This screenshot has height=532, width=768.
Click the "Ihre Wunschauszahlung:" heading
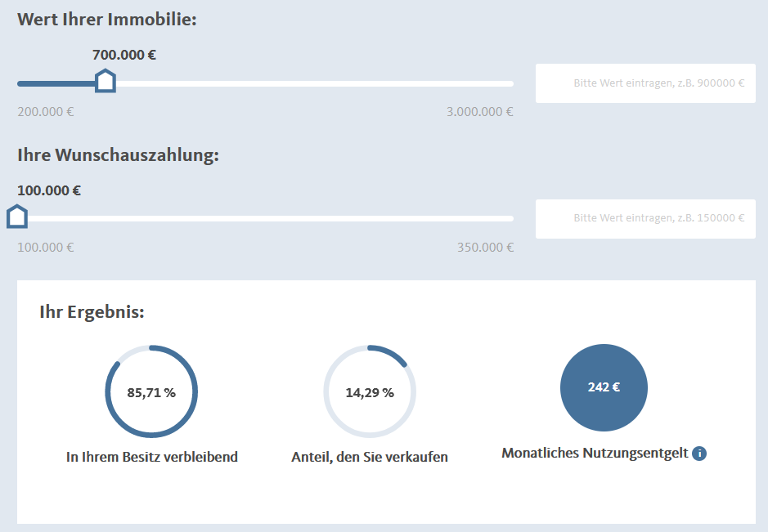click(x=118, y=154)
